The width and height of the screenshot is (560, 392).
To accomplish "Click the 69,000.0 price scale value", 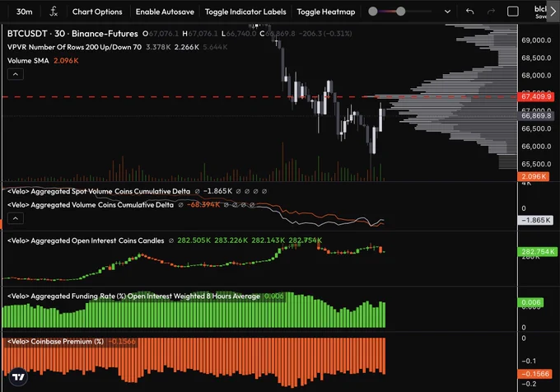I will 536,40.
